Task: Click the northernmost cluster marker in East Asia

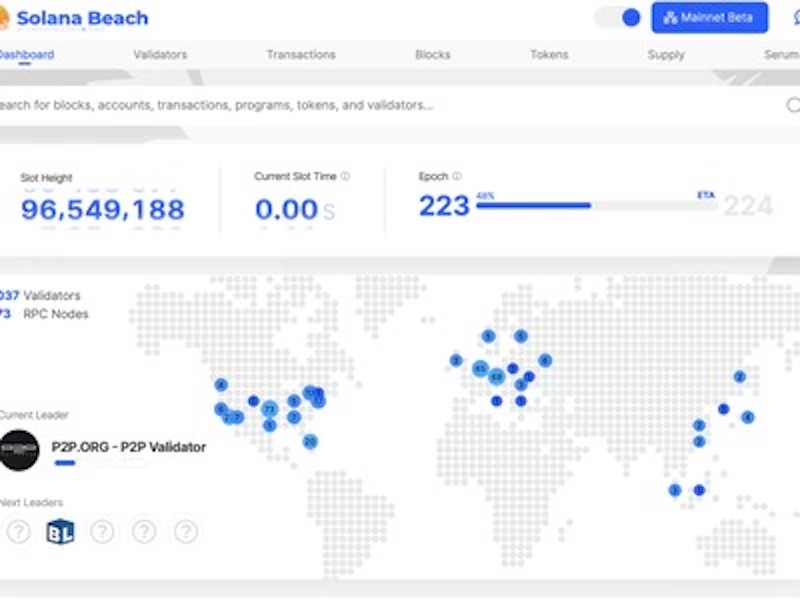Action: click(x=739, y=377)
